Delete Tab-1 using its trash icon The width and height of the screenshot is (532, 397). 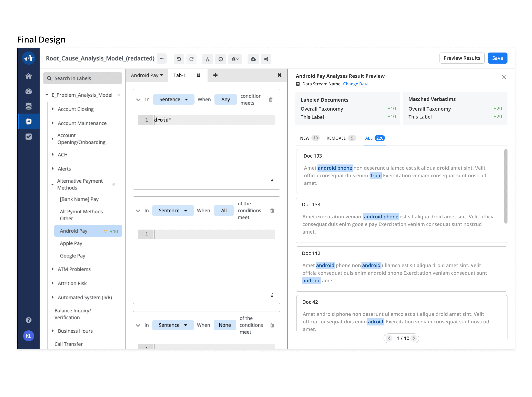[x=199, y=75]
